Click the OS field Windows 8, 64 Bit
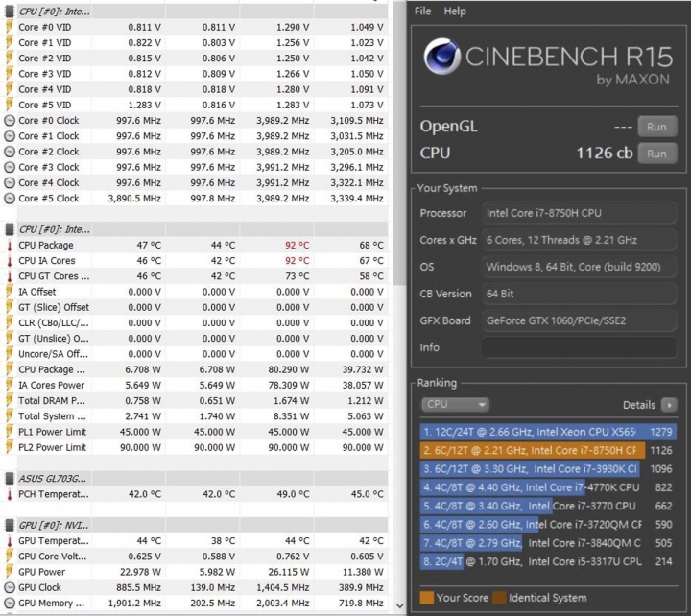The image size is (691, 616). (x=579, y=267)
